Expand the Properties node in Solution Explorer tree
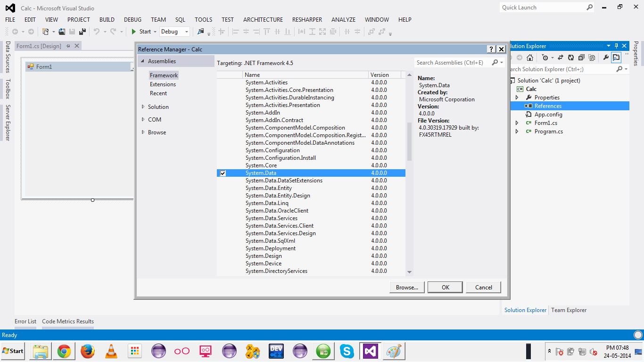 (517, 98)
